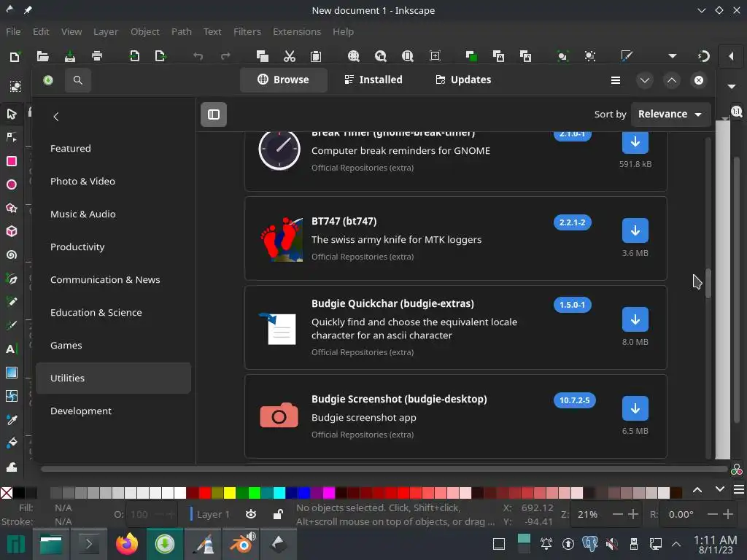Select the Browse tab
Screen dimensions: 747x560
click(x=284, y=80)
